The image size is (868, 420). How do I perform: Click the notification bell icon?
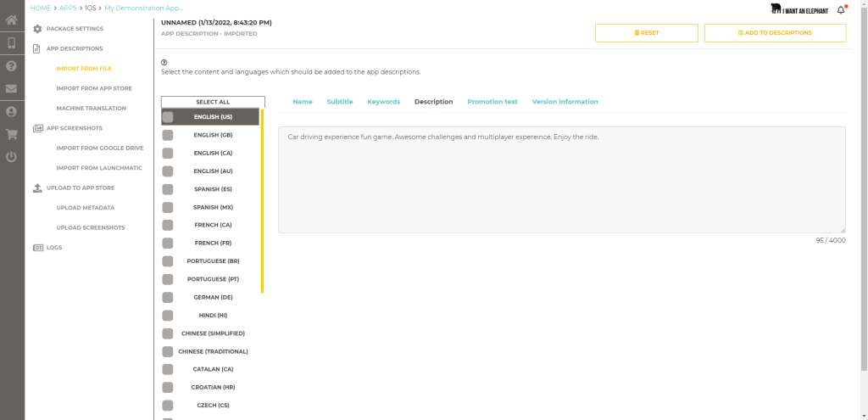(842, 9)
